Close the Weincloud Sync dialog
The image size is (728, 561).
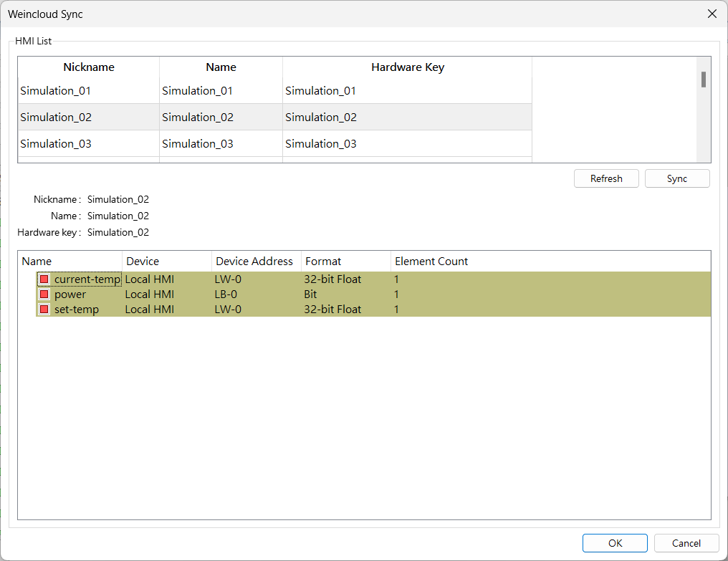click(x=712, y=14)
